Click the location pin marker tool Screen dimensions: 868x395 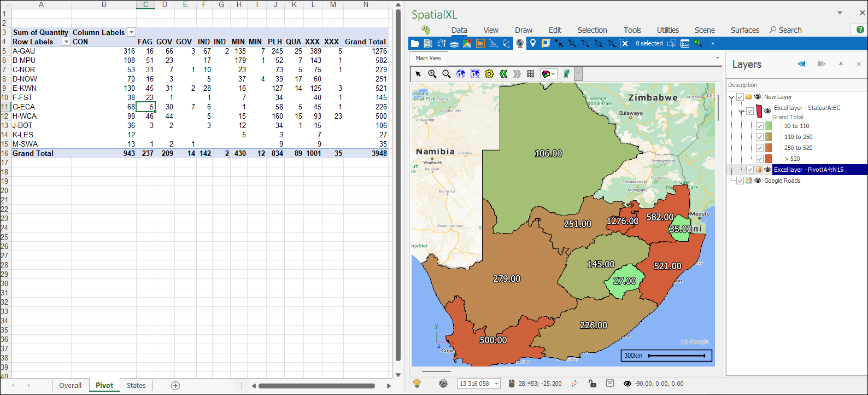533,43
